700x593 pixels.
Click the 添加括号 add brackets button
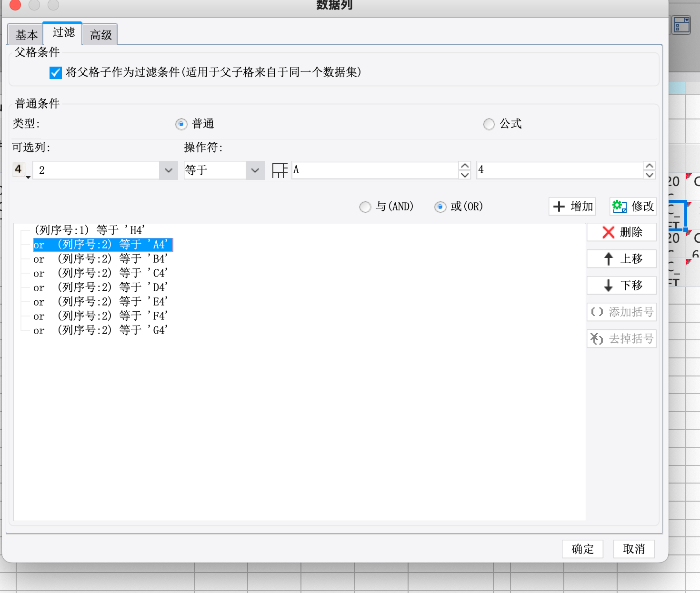click(x=622, y=312)
